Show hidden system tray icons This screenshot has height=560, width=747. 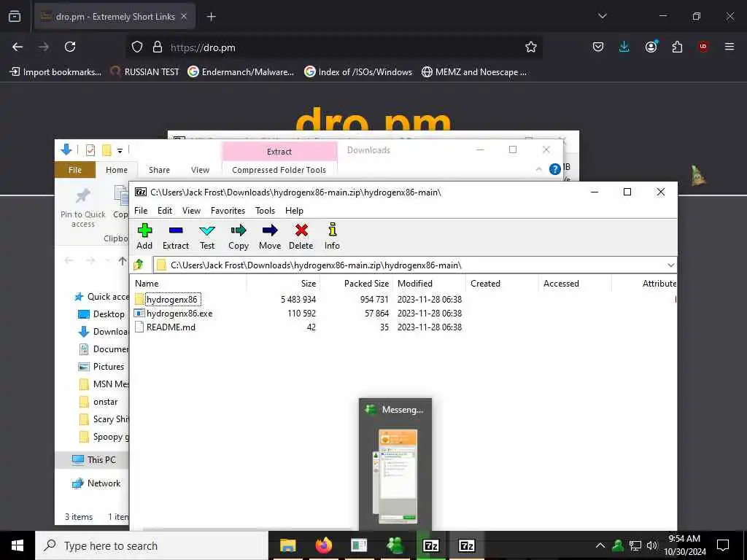(600, 545)
